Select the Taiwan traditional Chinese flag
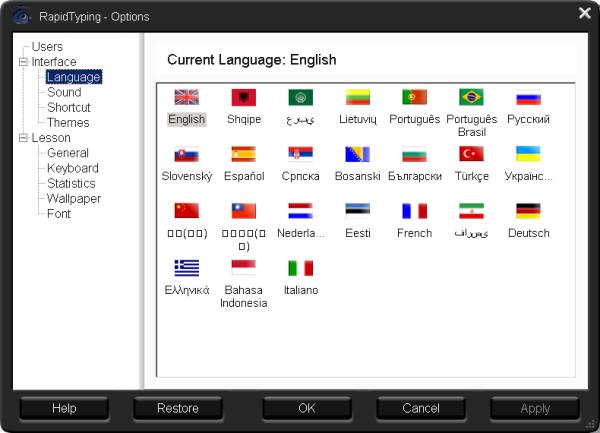The height and width of the screenshot is (433, 600). 244,211
